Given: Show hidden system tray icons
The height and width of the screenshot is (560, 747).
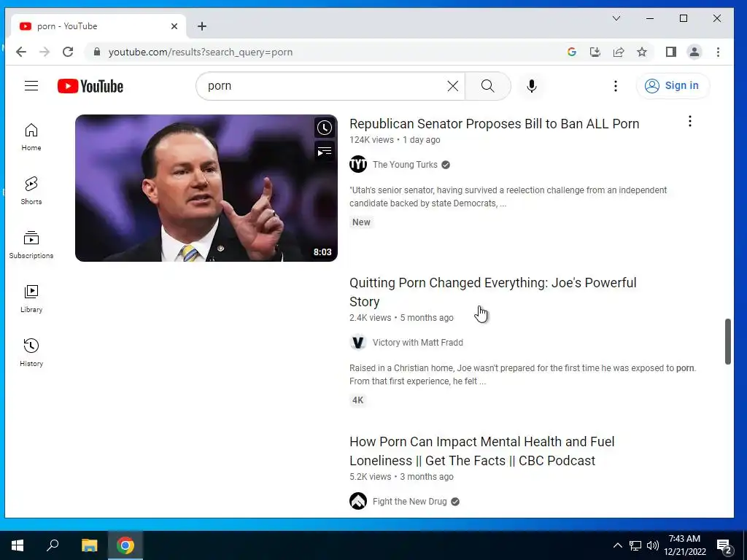Looking at the screenshot, I should click(x=617, y=545).
